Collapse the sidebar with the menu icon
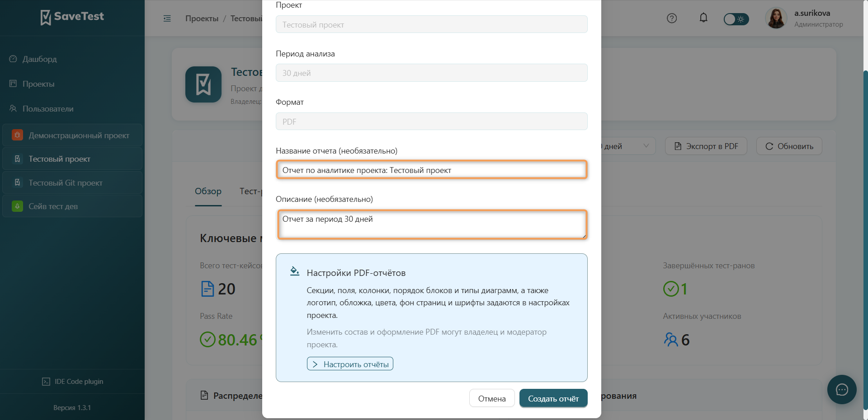868x420 pixels. click(x=167, y=19)
